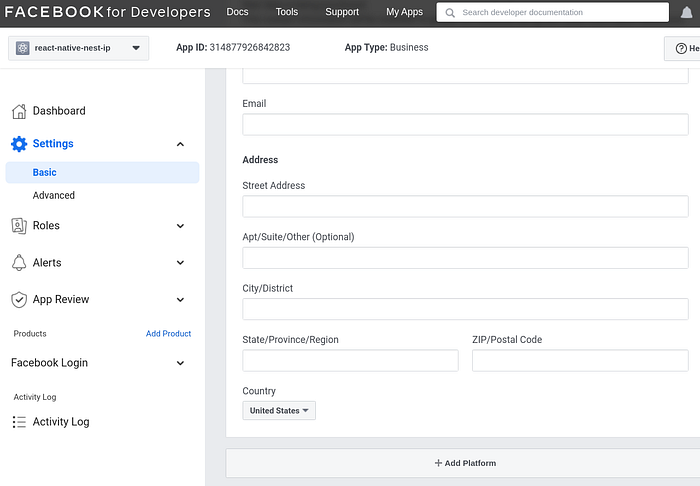Screen dimensions: 700x486
Task: Click the Roles badge icon
Action: 19,226
